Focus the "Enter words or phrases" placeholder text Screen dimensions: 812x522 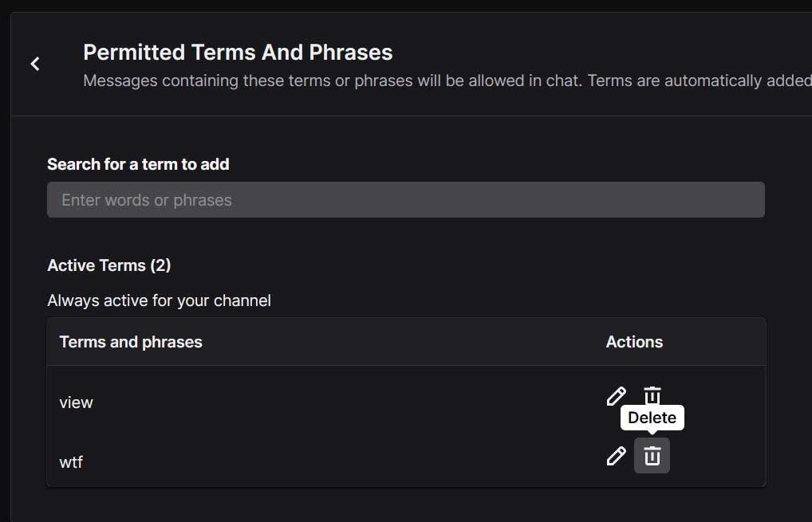147,200
